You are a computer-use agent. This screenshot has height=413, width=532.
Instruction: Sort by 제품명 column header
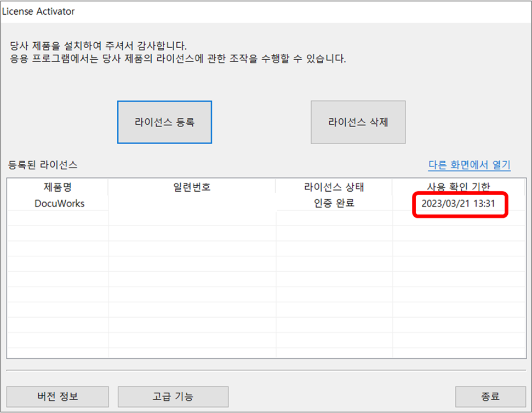[x=58, y=187]
